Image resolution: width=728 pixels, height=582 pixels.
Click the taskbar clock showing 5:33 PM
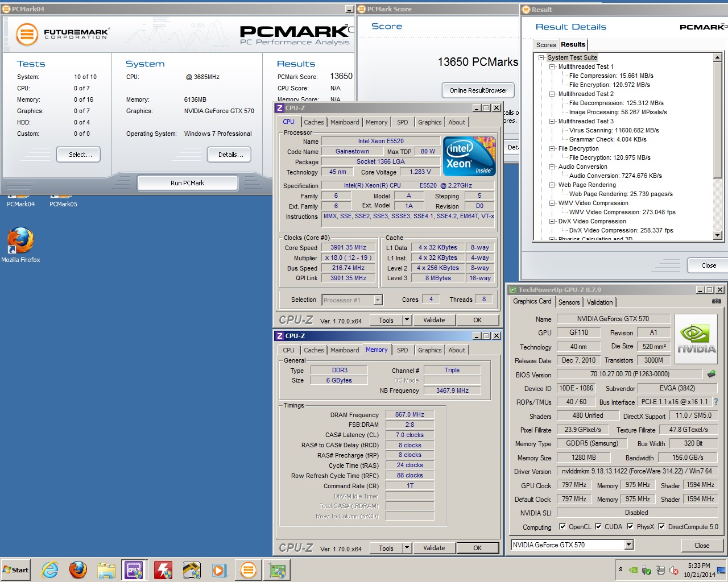tap(699, 570)
